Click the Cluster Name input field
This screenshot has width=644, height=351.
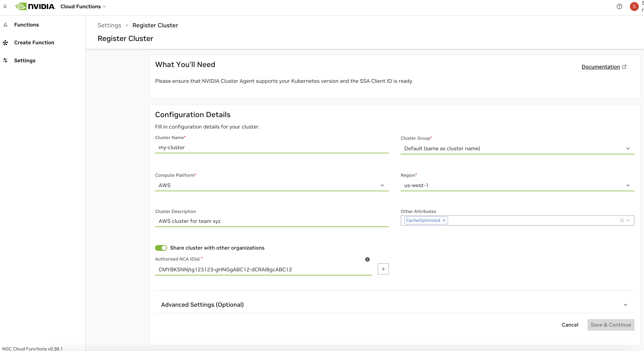click(272, 148)
